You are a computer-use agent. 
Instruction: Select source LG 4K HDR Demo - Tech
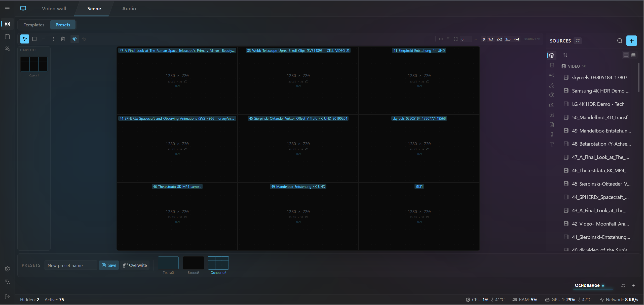(598, 104)
